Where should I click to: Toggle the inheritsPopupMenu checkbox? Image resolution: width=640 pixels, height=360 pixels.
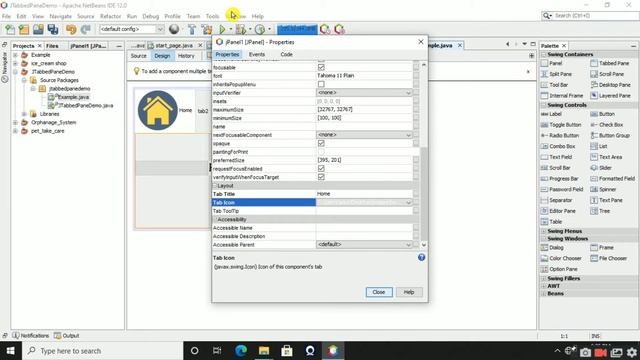pos(321,84)
